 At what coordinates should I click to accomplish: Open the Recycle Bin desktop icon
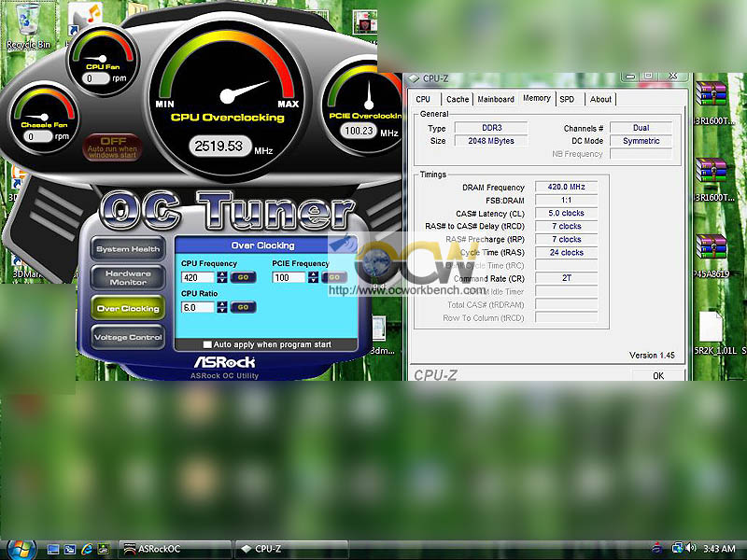28,26
